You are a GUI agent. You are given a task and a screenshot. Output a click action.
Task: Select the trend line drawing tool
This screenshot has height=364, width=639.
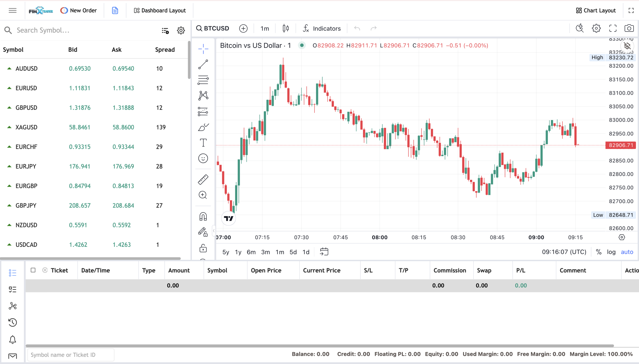pyautogui.click(x=203, y=64)
